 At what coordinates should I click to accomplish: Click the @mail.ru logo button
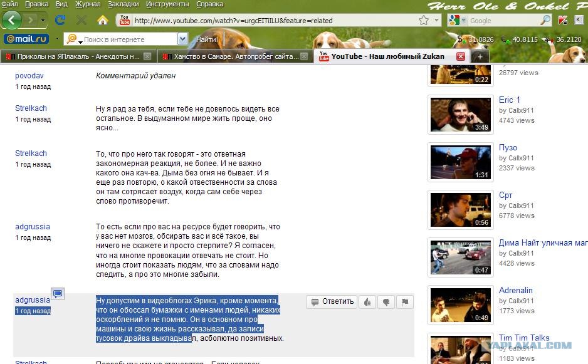pos(26,39)
